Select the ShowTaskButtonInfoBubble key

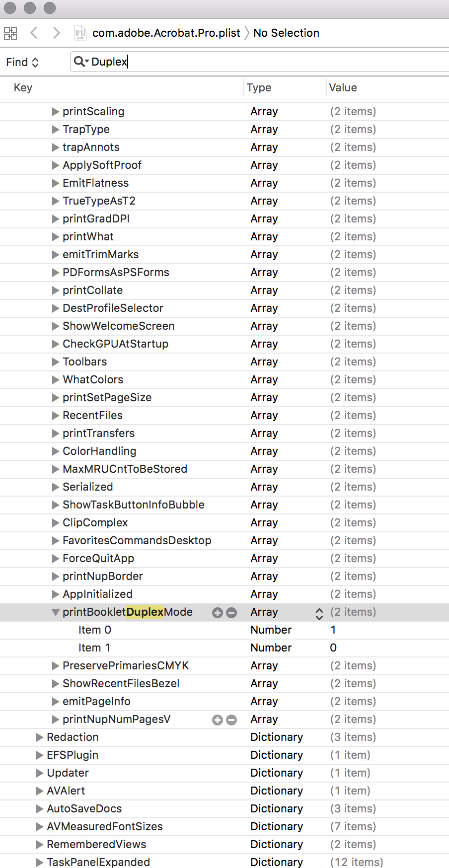point(133,505)
